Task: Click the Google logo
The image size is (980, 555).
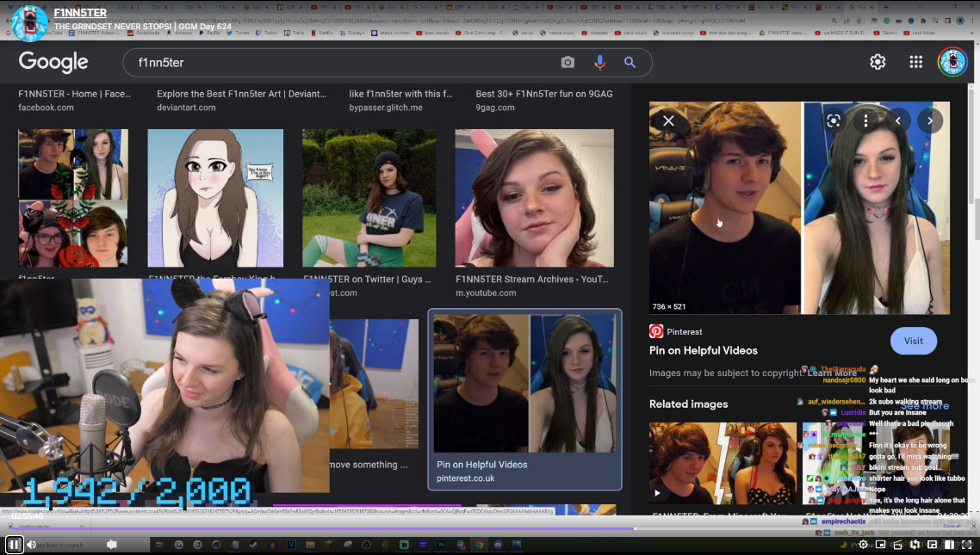Action: click(x=53, y=62)
